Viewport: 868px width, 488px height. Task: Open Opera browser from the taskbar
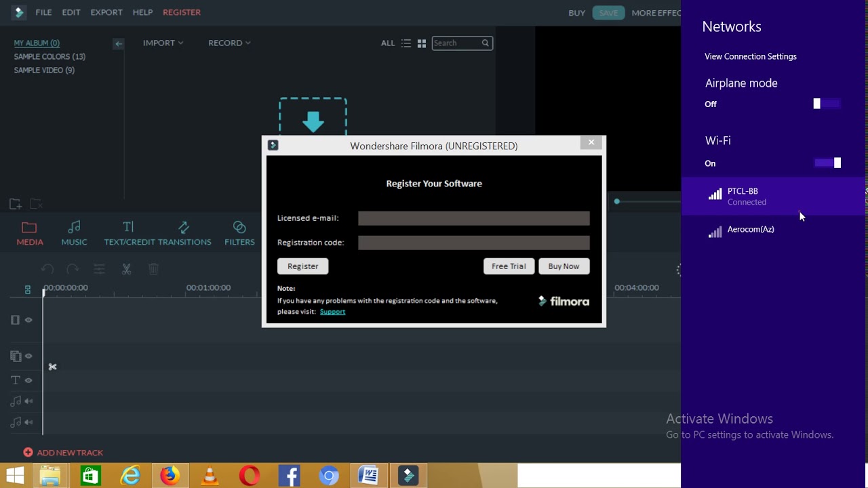click(250, 476)
